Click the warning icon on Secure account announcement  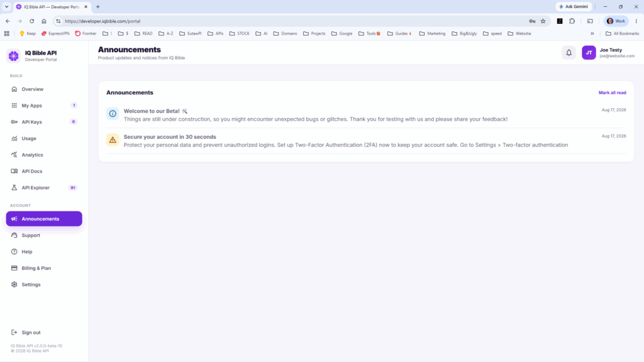point(113,140)
